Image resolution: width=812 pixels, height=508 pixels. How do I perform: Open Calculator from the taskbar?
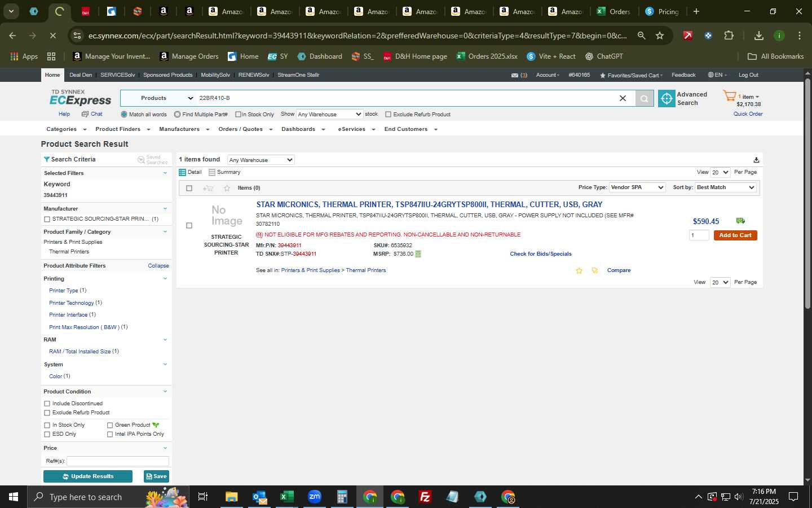click(342, 497)
